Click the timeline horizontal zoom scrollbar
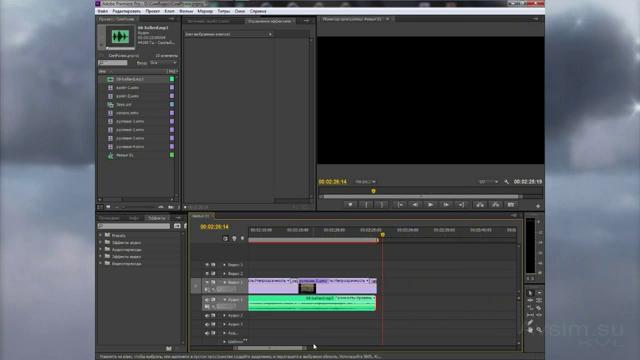Image resolution: width=640 pixels, height=360 pixels. click(x=270, y=348)
